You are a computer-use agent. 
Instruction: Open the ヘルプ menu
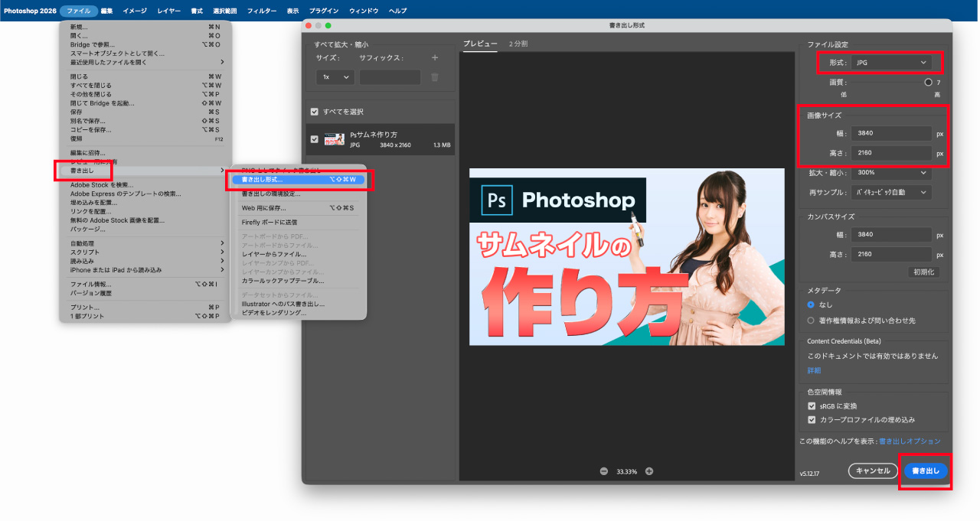[x=398, y=11]
